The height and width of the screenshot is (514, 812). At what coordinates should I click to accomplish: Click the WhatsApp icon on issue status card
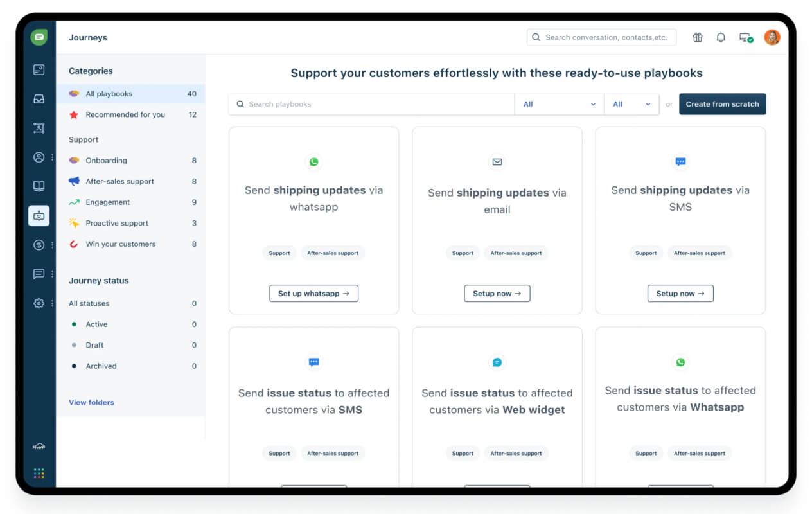pos(680,362)
